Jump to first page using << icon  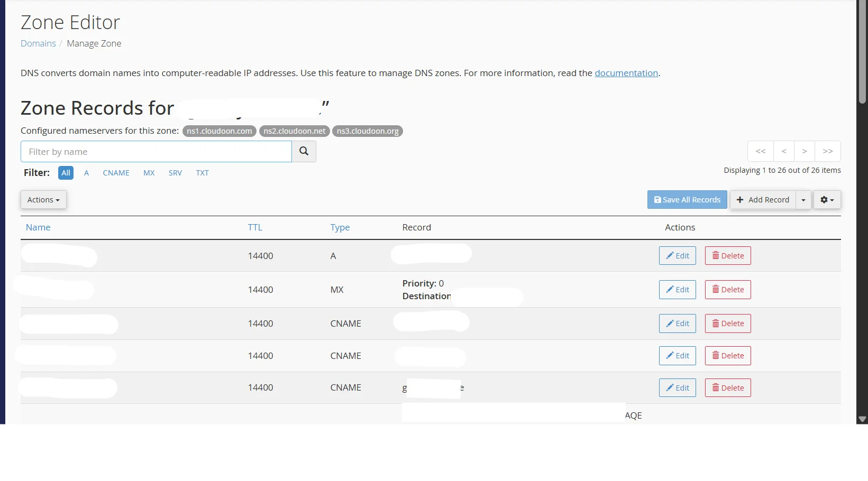pos(760,151)
